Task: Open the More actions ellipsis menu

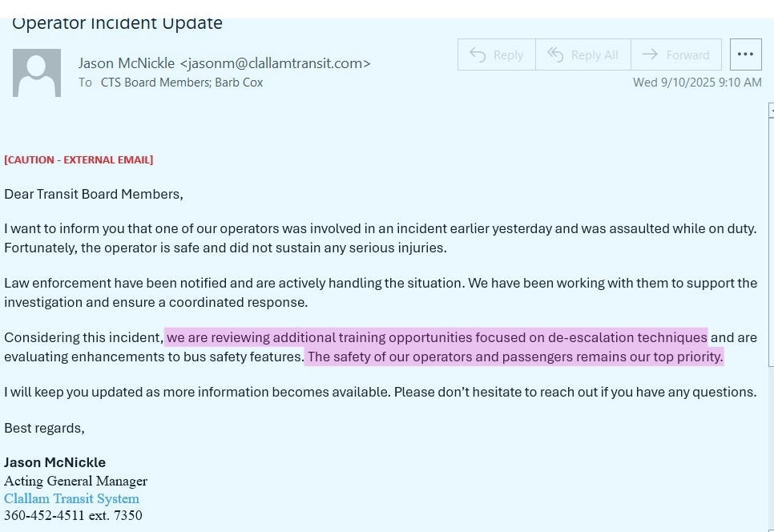Action: tap(745, 54)
